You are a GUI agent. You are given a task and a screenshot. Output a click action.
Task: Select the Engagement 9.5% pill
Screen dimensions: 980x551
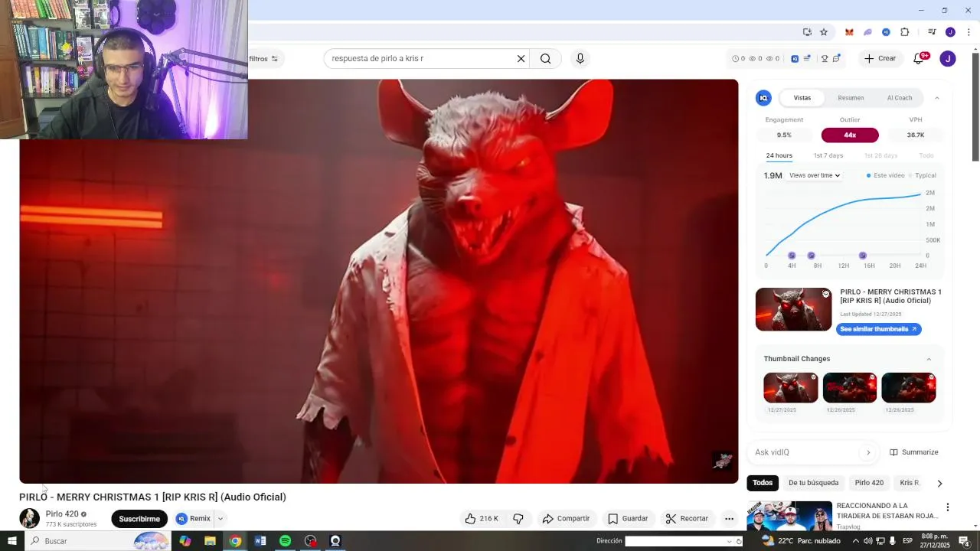point(784,135)
